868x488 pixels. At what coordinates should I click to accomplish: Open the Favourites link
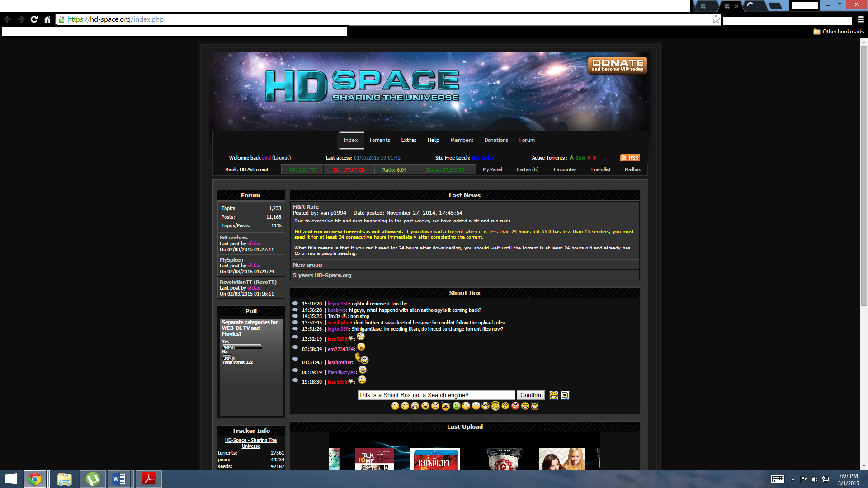[x=565, y=169]
